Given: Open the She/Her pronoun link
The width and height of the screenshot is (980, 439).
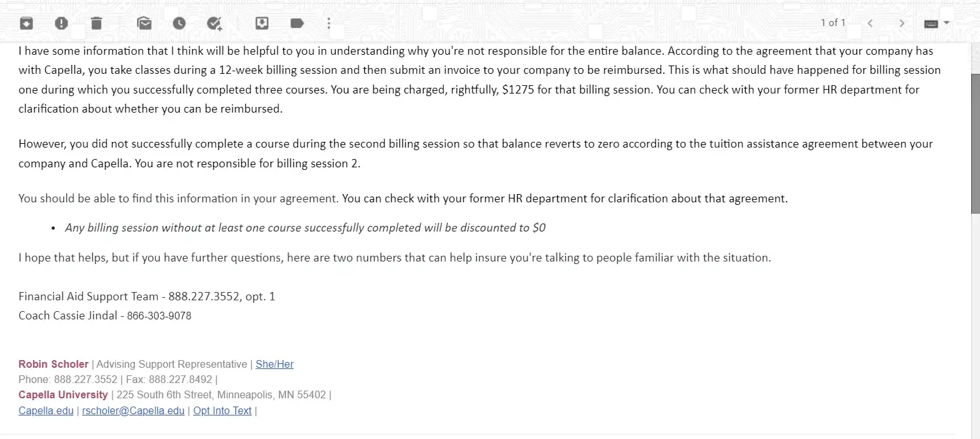Looking at the screenshot, I should [x=274, y=365].
